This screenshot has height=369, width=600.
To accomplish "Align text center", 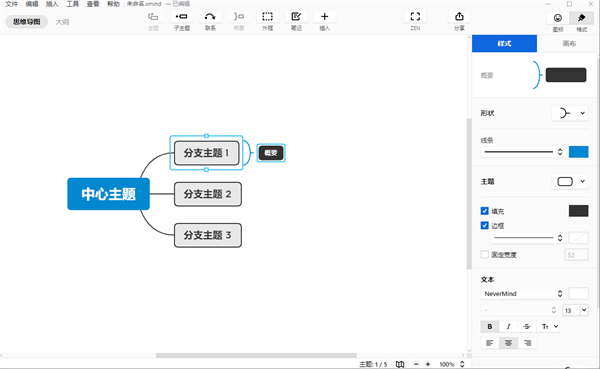I will [508, 343].
